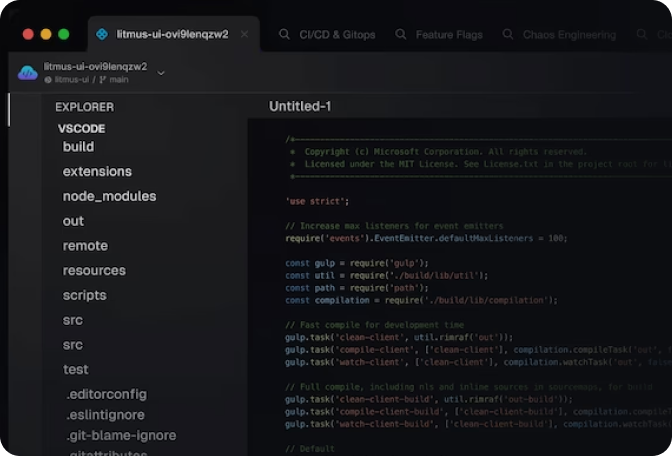This screenshot has width=672, height=456.
Task: Open the CI/CD & Gitops tab
Action: click(337, 35)
